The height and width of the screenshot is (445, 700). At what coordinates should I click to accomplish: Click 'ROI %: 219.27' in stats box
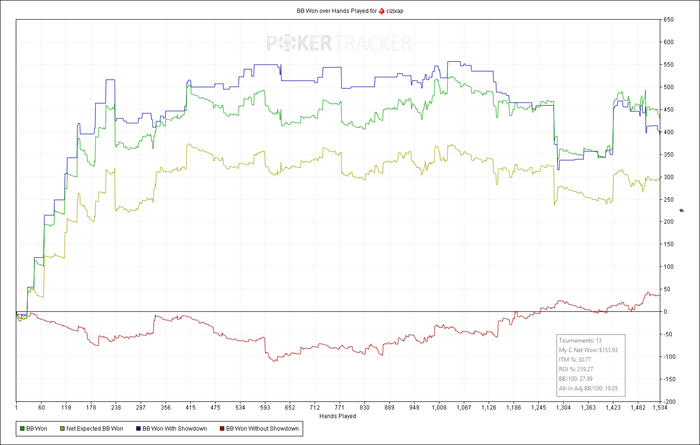(576, 369)
